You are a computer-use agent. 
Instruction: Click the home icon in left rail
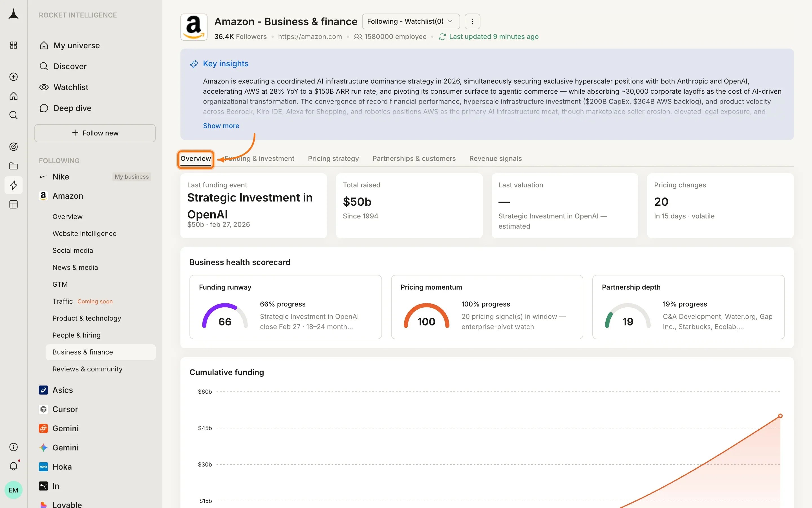pyautogui.click(x=14, y=96)
